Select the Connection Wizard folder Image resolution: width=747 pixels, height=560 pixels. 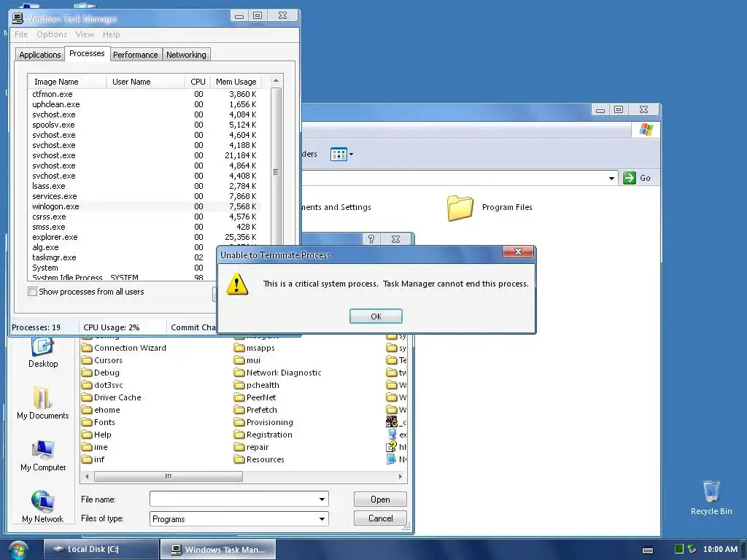(124, 348)
